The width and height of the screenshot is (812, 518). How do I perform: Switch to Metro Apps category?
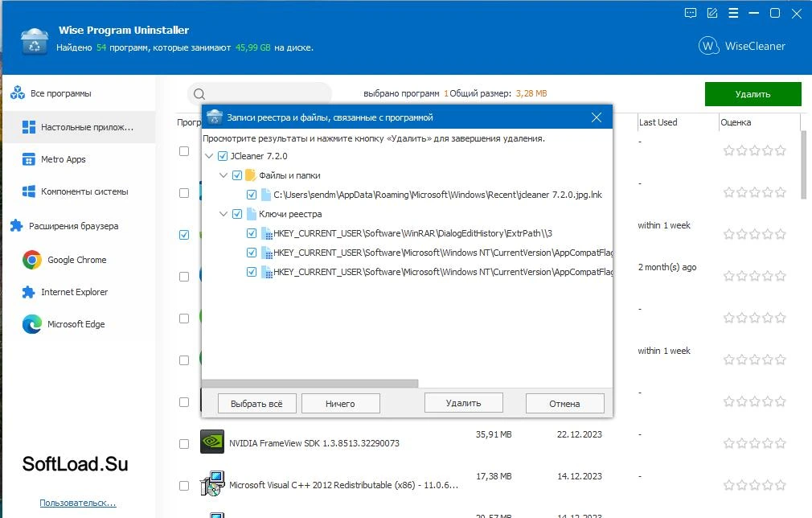64,159
